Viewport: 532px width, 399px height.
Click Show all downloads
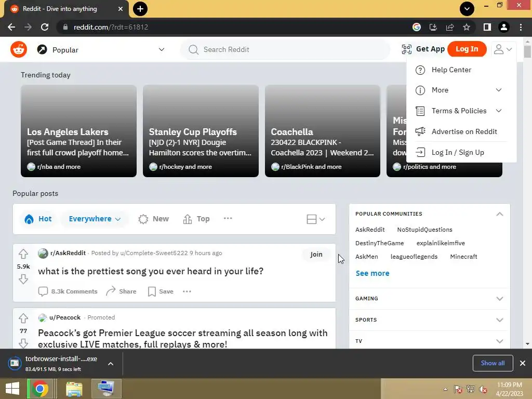coord(493,363)
